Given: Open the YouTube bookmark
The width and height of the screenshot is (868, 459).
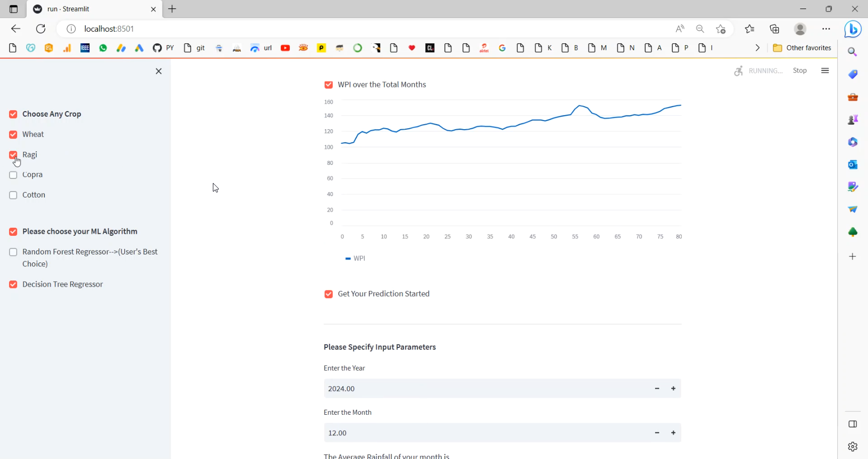Looking at the screenshot, I should [285, 48].
